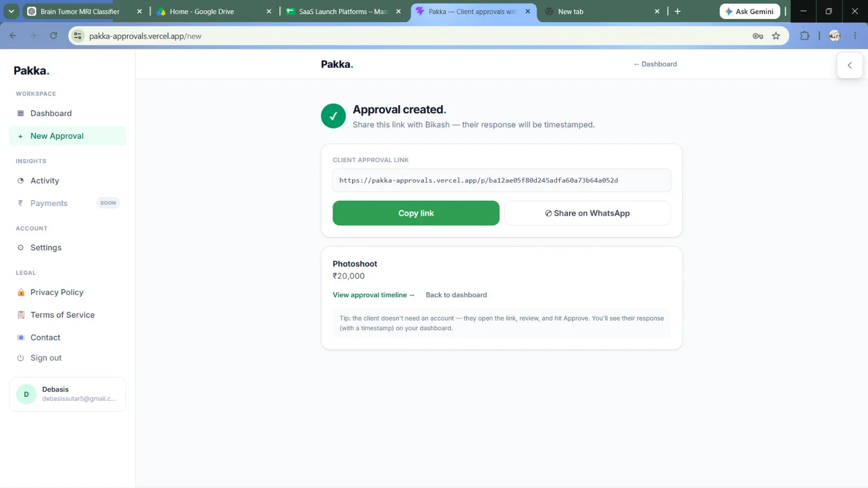Click the address bar URL
The height and width of the screenshot is (488, 868).
tap(145, 36)
